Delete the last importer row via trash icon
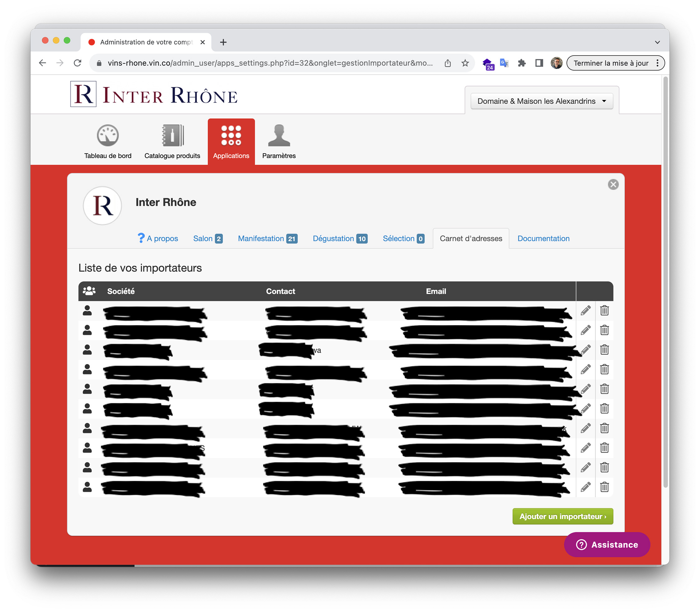 click(604, 487)
